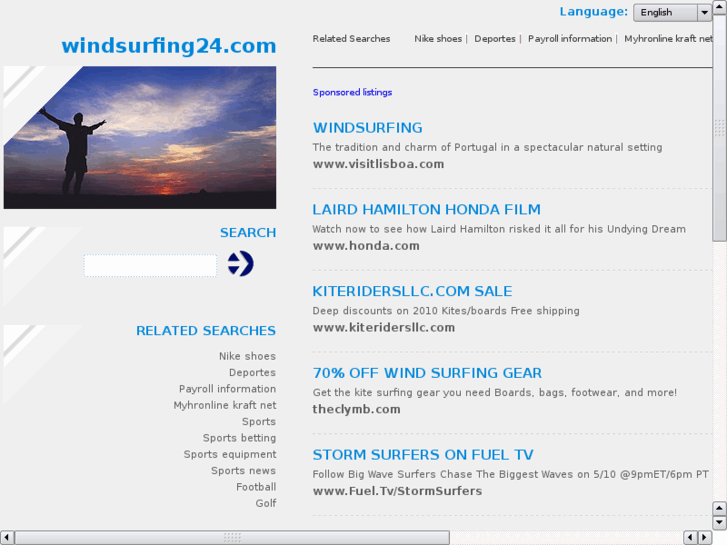Click the Deep discounts on 2010 Kites text

tap(446, 311)
